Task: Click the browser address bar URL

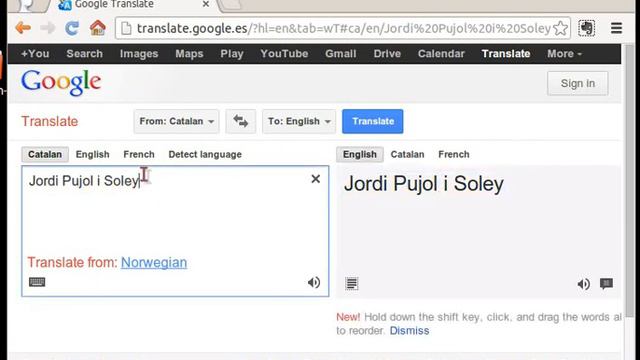Action: 344,28
